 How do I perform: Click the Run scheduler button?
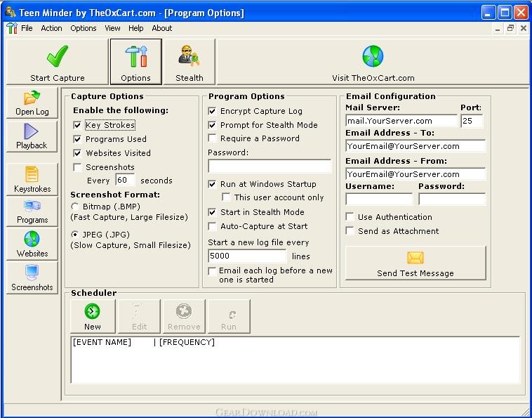[229, 316]
